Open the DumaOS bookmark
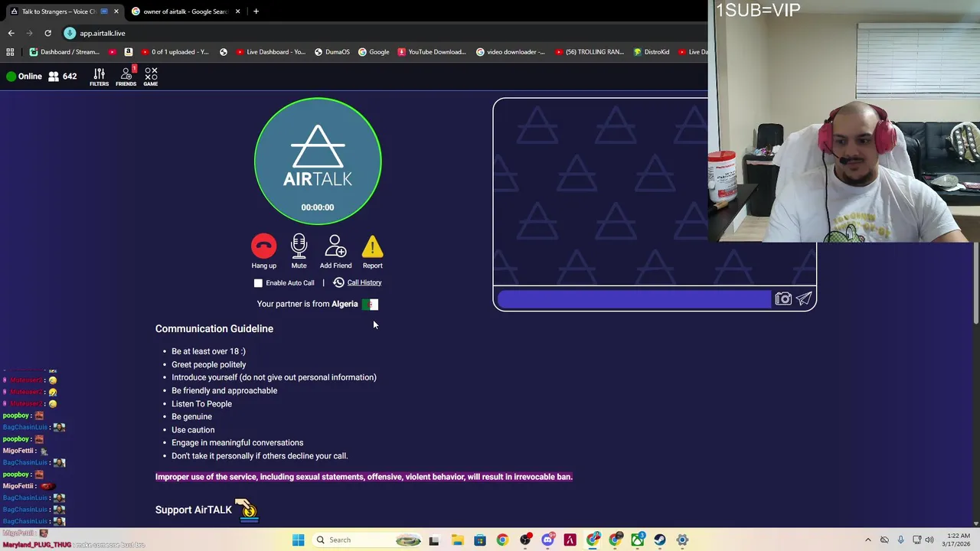 (x=332, y=52)
